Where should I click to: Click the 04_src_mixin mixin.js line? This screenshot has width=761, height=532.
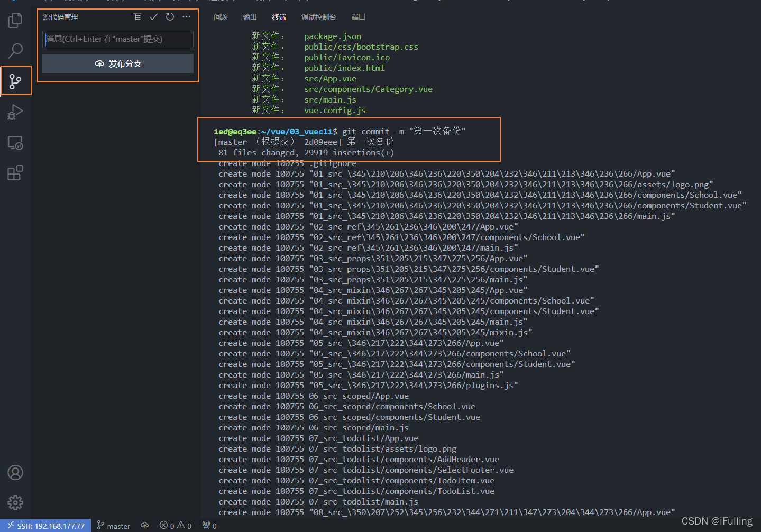click(375, 332)
